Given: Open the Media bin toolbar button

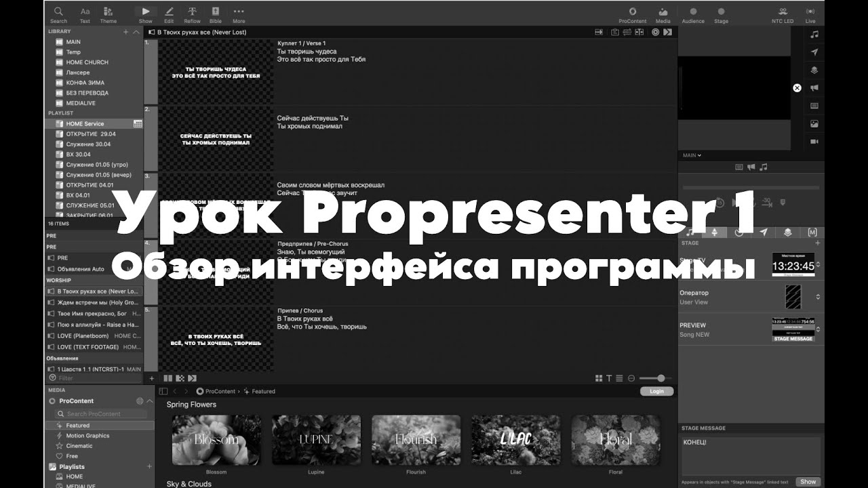Looking at the screenshot, I should (x=663, y=15).
